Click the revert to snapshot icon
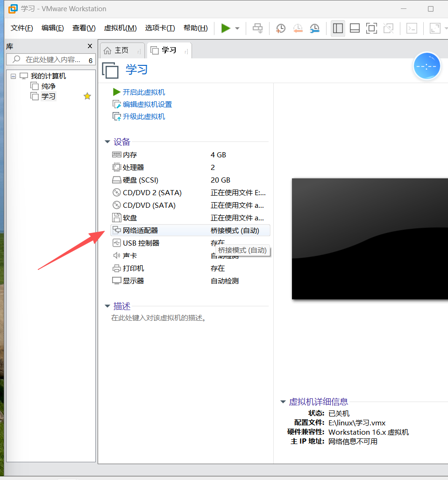Viewport: 448px width, 480px height. (x=298, y=28)
